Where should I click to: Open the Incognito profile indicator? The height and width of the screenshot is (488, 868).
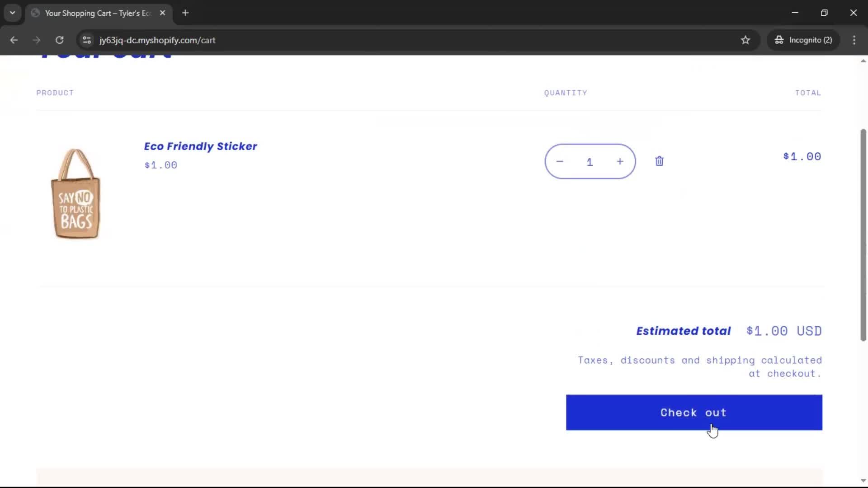click(x=804, y=40)
